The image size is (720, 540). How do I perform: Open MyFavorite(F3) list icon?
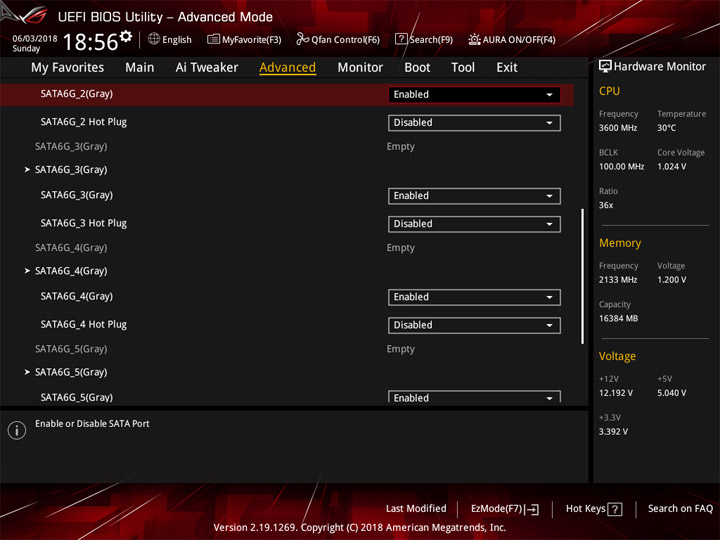pos(213,39)
